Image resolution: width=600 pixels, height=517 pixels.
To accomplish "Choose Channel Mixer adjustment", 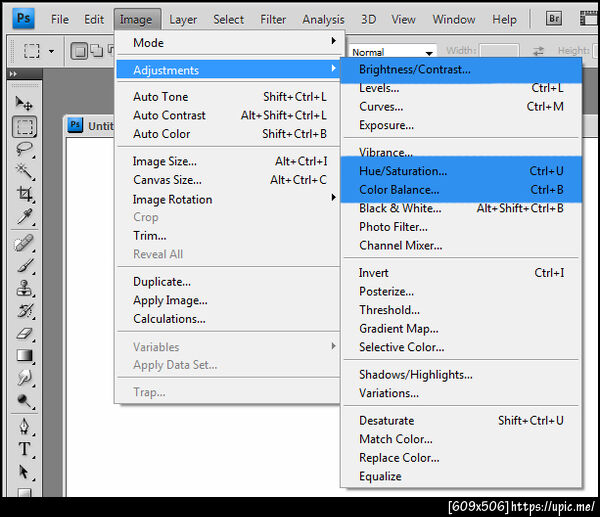I will [461, 245].
